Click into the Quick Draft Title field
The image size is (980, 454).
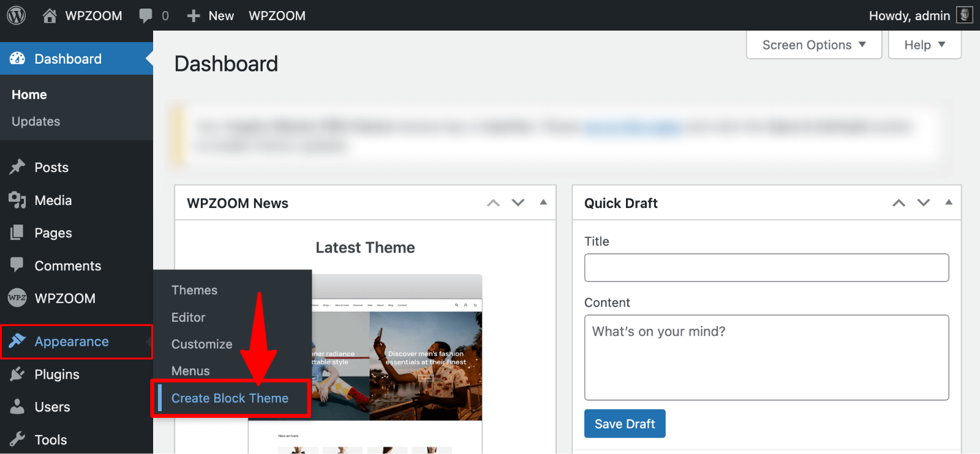[766, 267]
